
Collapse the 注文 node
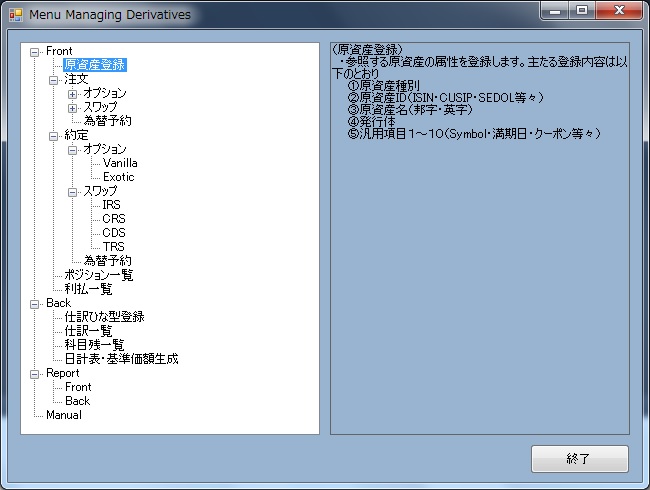pos(53,80)
